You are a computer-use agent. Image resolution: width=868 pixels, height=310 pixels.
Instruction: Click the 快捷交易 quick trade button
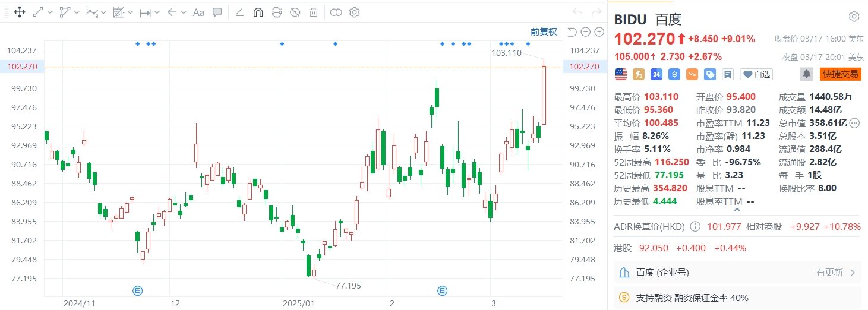(840, 74)
